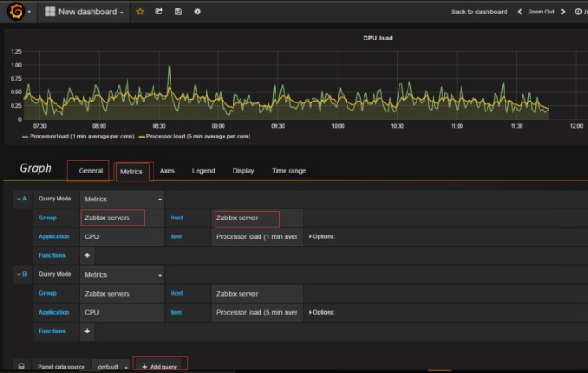Click Back to dashboard link
This screenshot has width=588, height=373.
pos(478,12)
